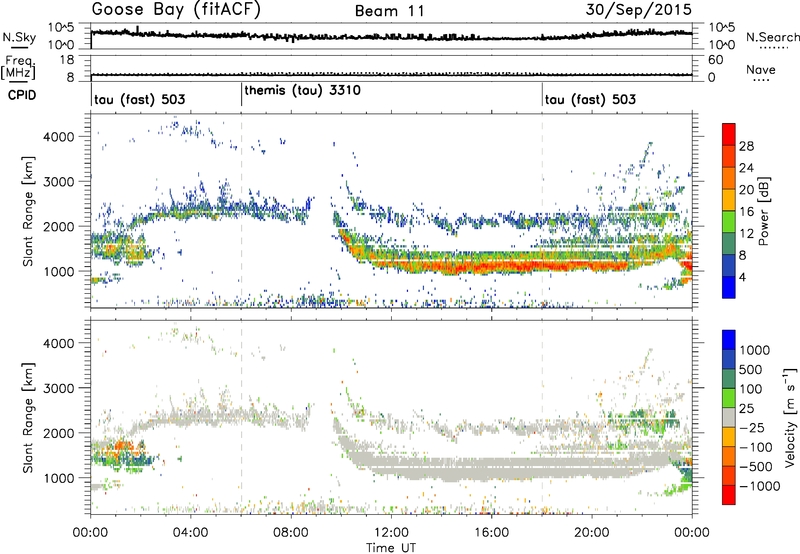Click the rightmost tau (fast) 503 label
Image resolution: width=800 pixels, height=554 pixels.
point(589,100)
